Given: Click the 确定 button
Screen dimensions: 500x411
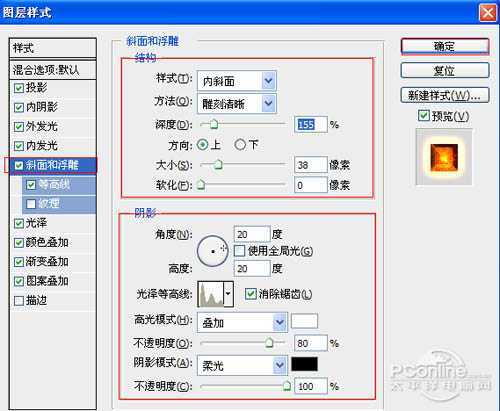Looking at the screenshot, I should coord(445,46).
